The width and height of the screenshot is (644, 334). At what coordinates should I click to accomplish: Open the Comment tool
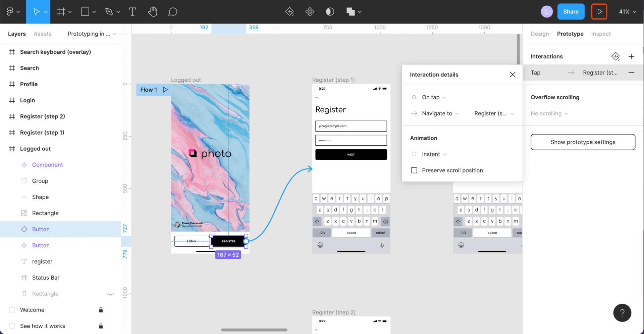[173, 11]
